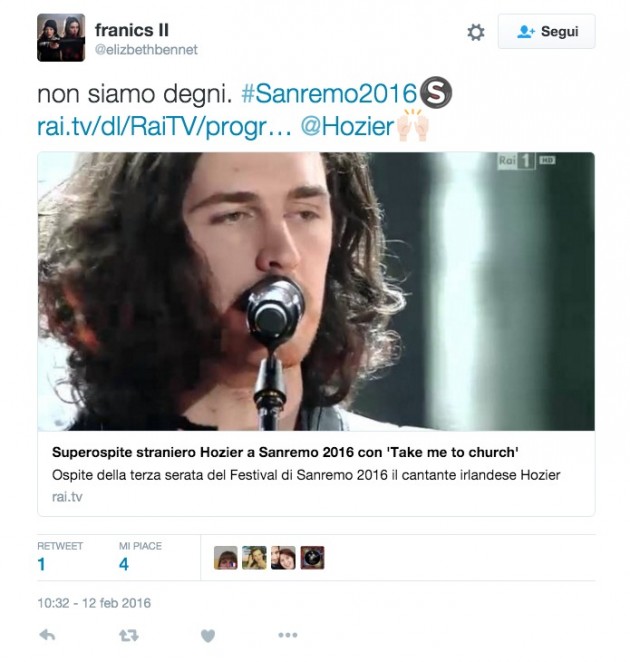Open the more options ellipsis icon
The height and width of the screenshot is (662, 630).
(x=288, y=635)
